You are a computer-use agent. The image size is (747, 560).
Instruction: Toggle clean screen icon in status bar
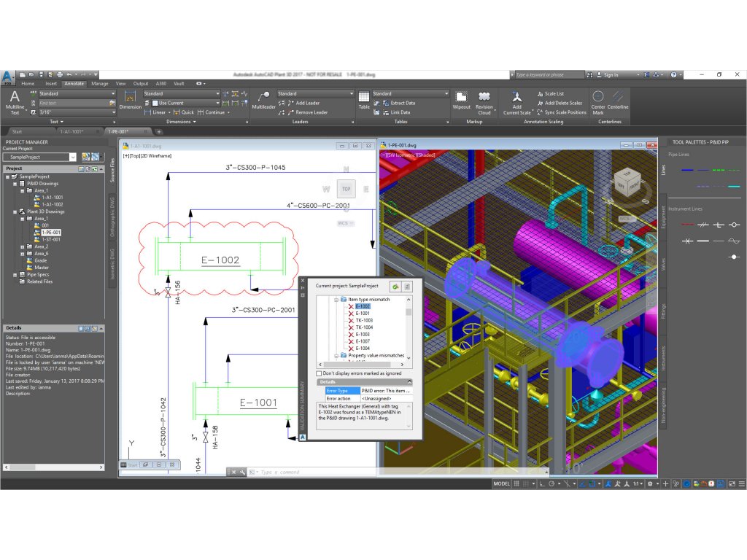pyautogui.click(x=732, y=484)
